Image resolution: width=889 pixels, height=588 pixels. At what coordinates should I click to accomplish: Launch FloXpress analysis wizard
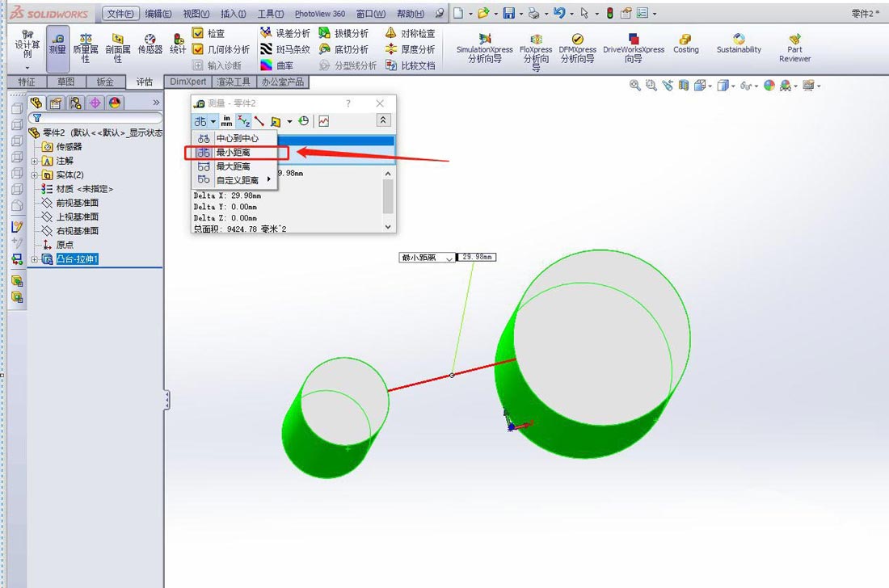[x=536, y=52]
